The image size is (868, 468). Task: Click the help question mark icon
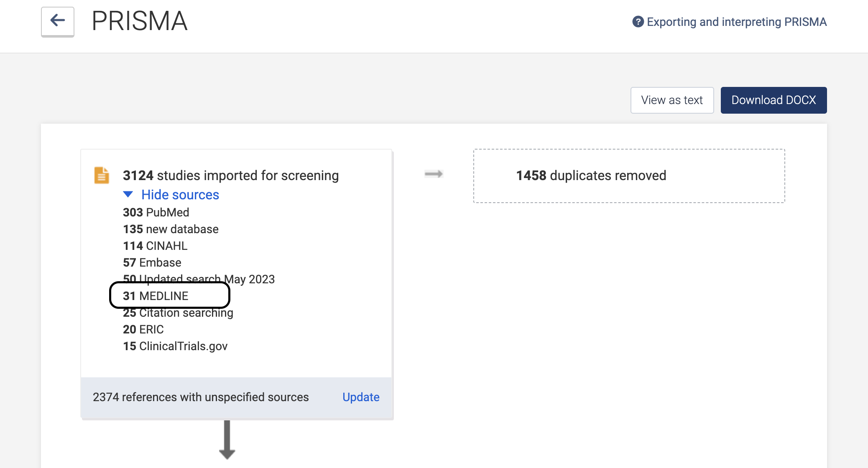(638, 22)
